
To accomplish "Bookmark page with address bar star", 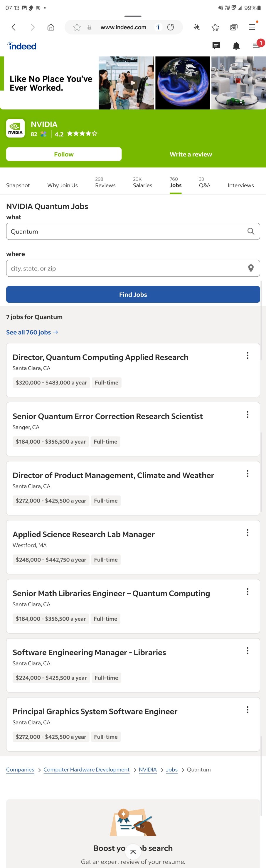I will 77,27.
